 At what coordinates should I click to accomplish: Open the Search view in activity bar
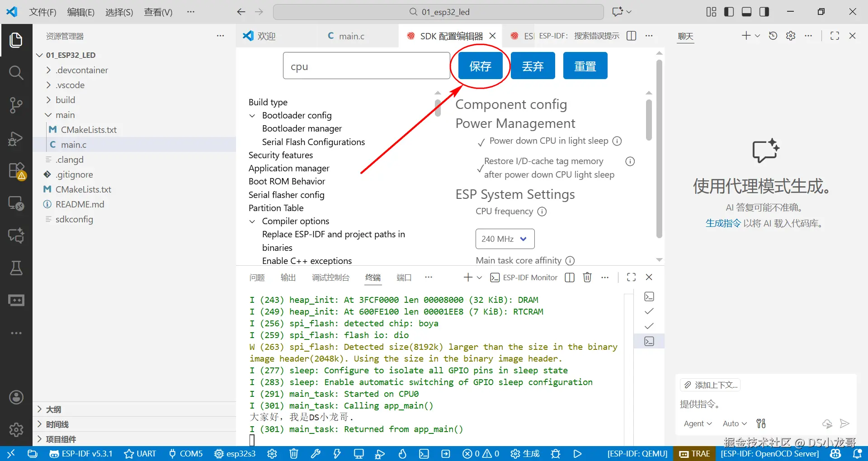16,72
